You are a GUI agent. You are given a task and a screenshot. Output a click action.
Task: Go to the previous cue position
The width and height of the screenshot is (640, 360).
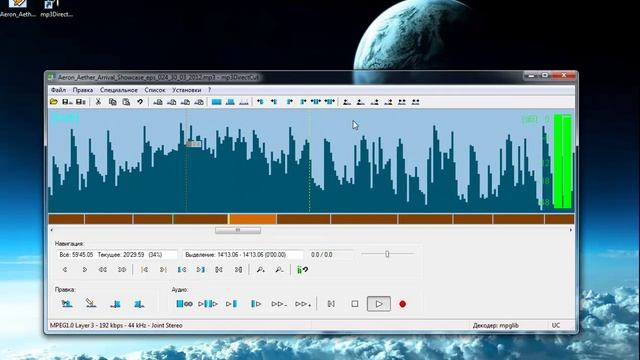coord(219,270)
